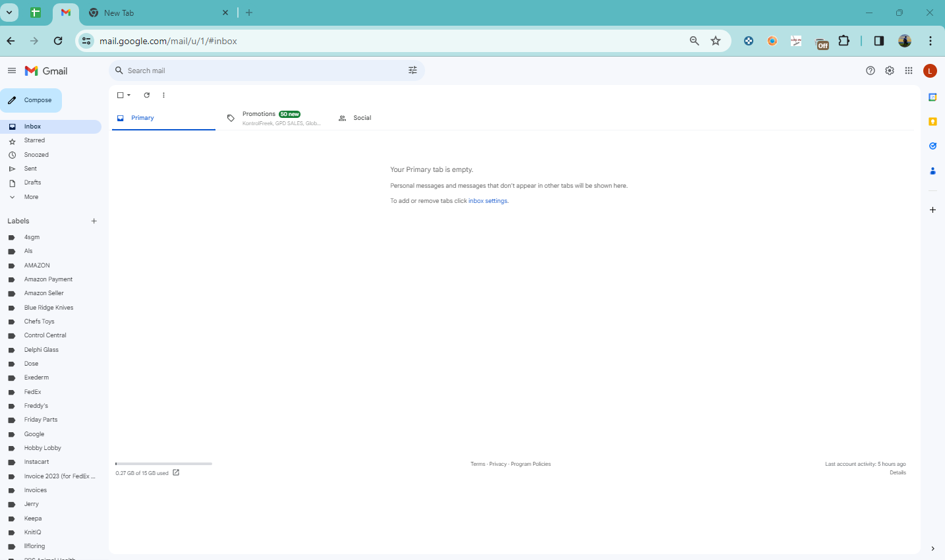Open Gmail settings gear
This screenshot has width=945, height=560.
[x=890, y=70]
